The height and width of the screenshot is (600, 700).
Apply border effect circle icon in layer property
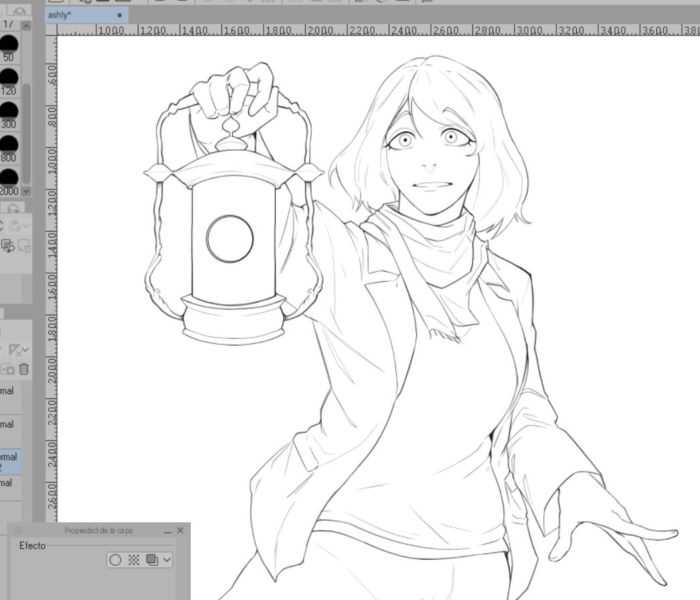(x=115, y=560)
